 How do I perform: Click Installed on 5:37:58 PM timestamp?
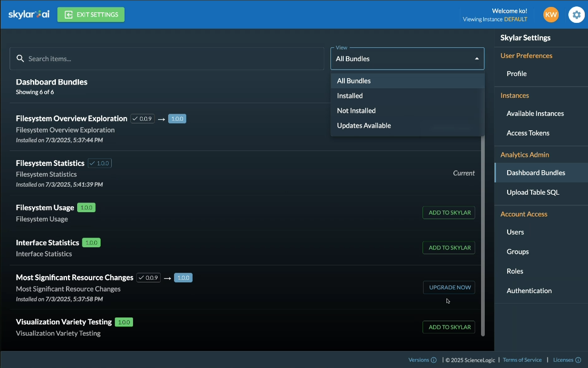tap(59, 299)
